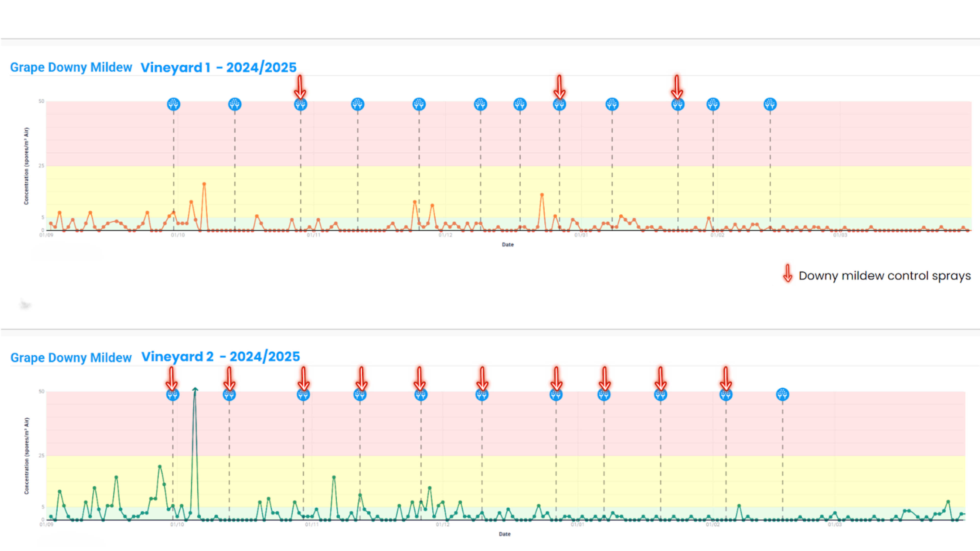Screen dimensions: 980x551
Task: Click tallest orange peak between 01/12 and 01/01
Action: (542, 195)
